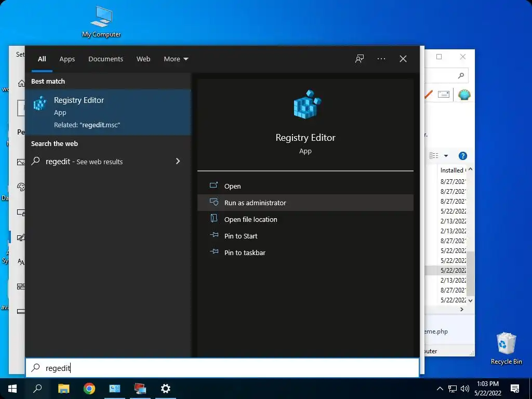Screen dimensions: 532x399
Task: Click the magnifier icon in search box
Action: click(36, 367)
